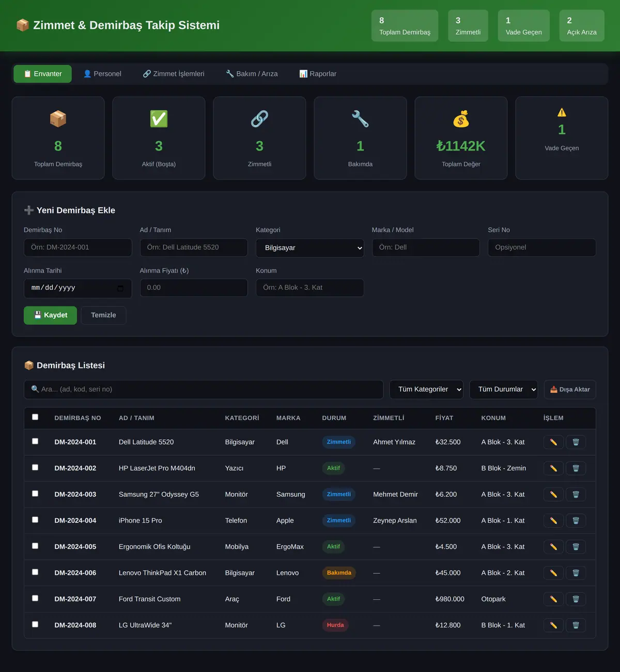
Task: Delete DM-2024-001 using the trash icon
Action: [576, 442]
